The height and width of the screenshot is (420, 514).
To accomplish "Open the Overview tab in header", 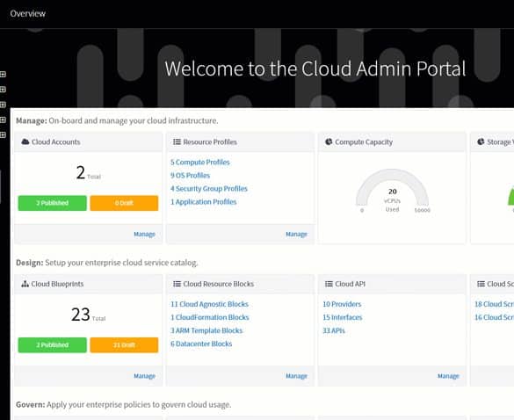I will coord(28,13).
